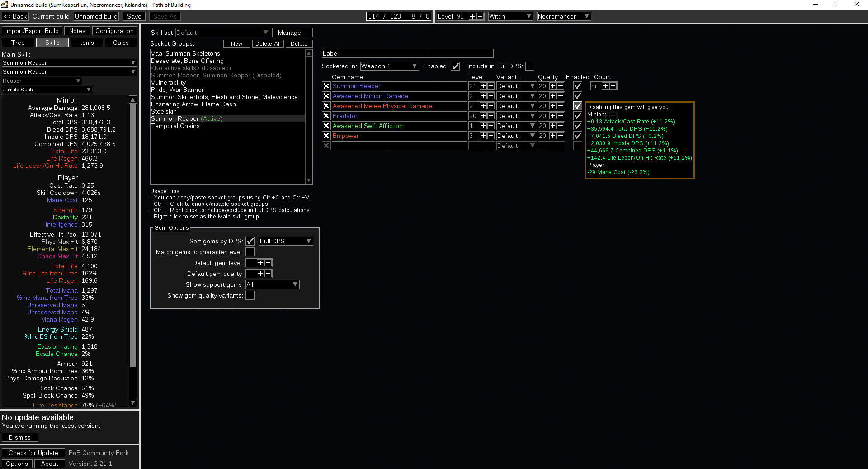Viewport: 868px width, 469px height.
Task: Switch to the Items tab
Action: click(86, 43)
